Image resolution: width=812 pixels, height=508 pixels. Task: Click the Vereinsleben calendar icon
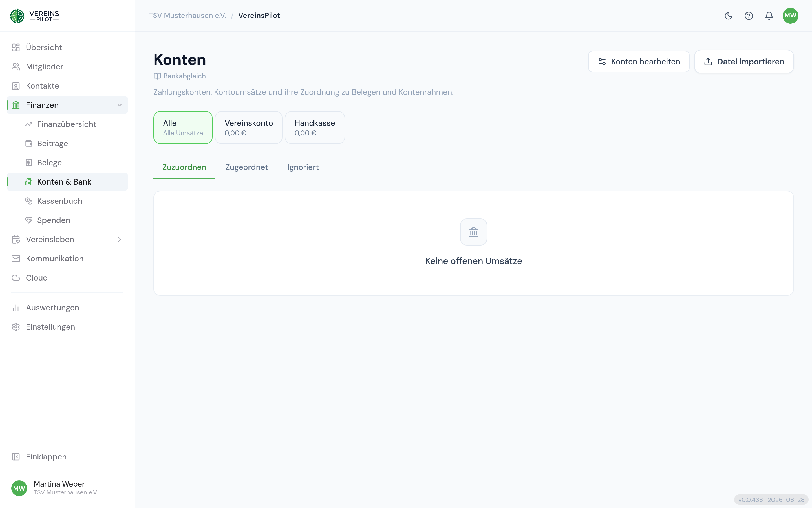(16, 240)
